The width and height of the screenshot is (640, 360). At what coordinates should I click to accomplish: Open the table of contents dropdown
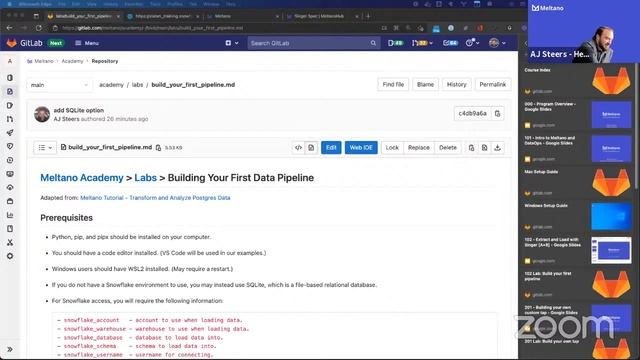click(45, 148)
